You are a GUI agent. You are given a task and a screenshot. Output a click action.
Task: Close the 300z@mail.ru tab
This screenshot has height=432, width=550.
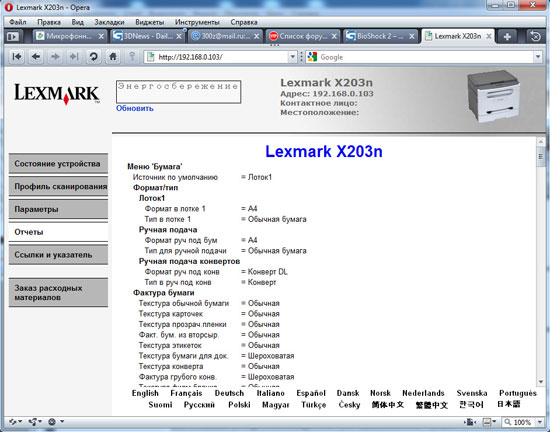(257, 36)
